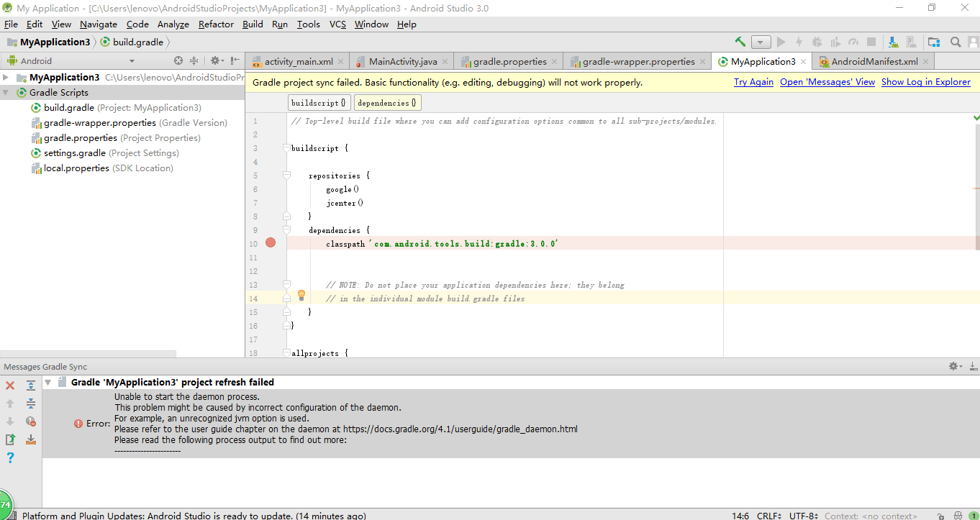Click the collapse-all icon in Project panel
Image resolution: width=980 pixels, height=520 pixels.
pyautogui.click(x=194, y=61)
